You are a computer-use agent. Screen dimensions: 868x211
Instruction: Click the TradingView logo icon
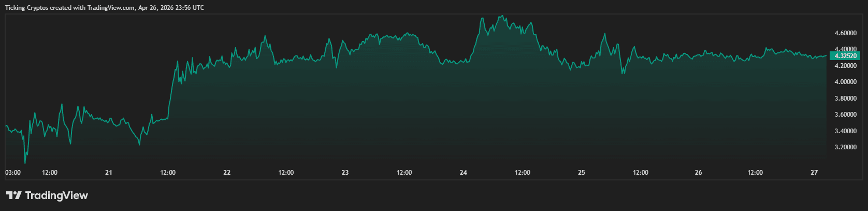click(14, 195)
